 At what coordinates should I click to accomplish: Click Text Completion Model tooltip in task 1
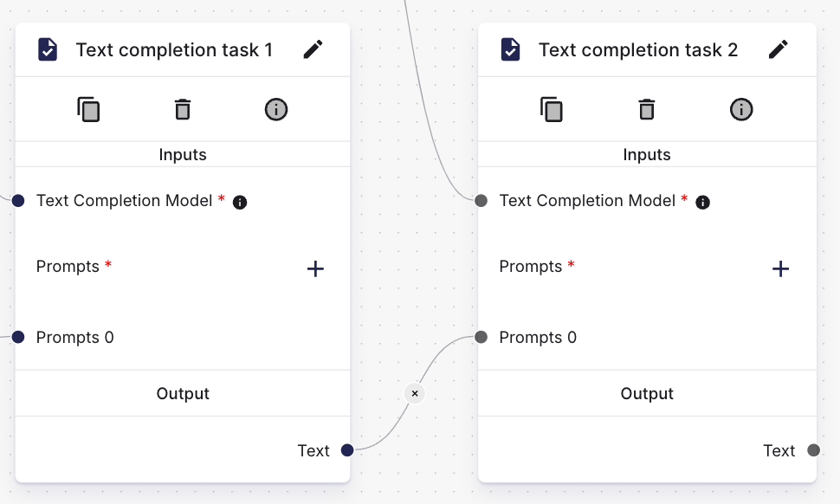click(240, 202)
